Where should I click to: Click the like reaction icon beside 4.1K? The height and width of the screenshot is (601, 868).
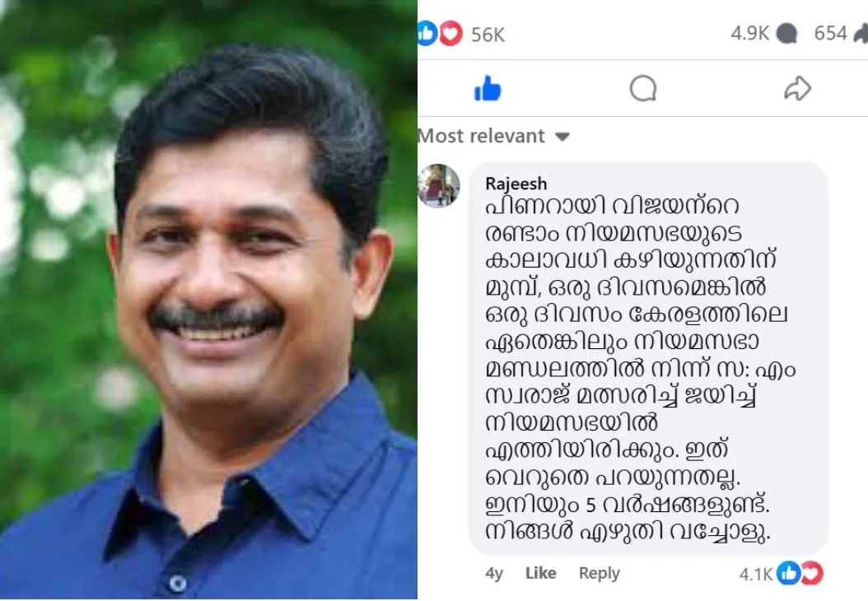pos(788,573)
